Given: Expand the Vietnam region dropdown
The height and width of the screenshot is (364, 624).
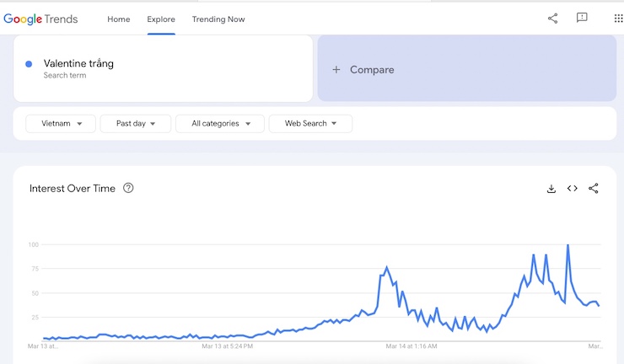Looking at the screenshot, I should (61, 124).
